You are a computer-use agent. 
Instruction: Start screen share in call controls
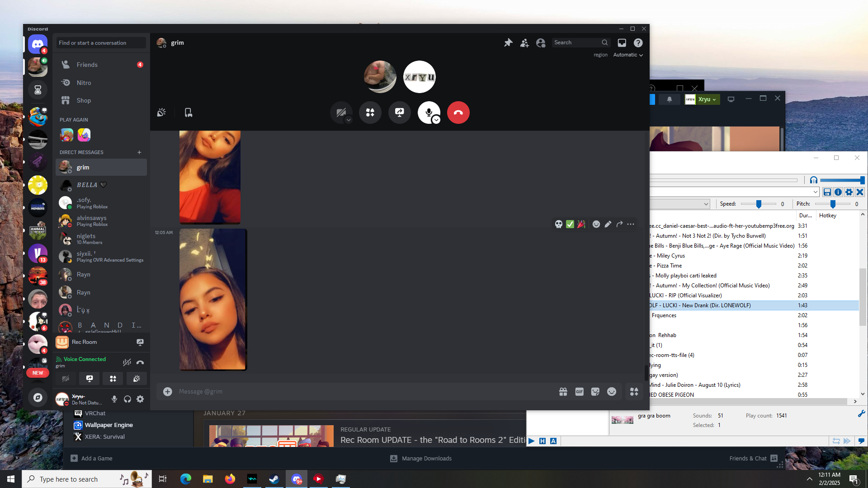coord(400,113)
